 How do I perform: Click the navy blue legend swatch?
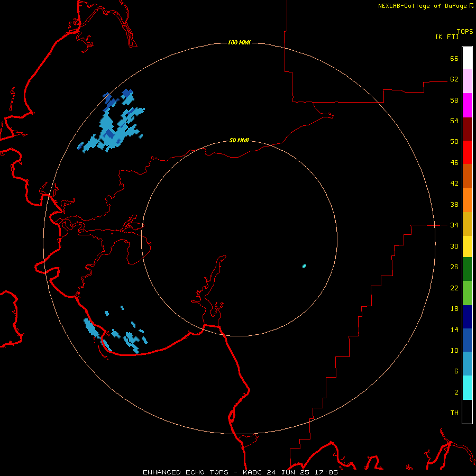(467, 317)
